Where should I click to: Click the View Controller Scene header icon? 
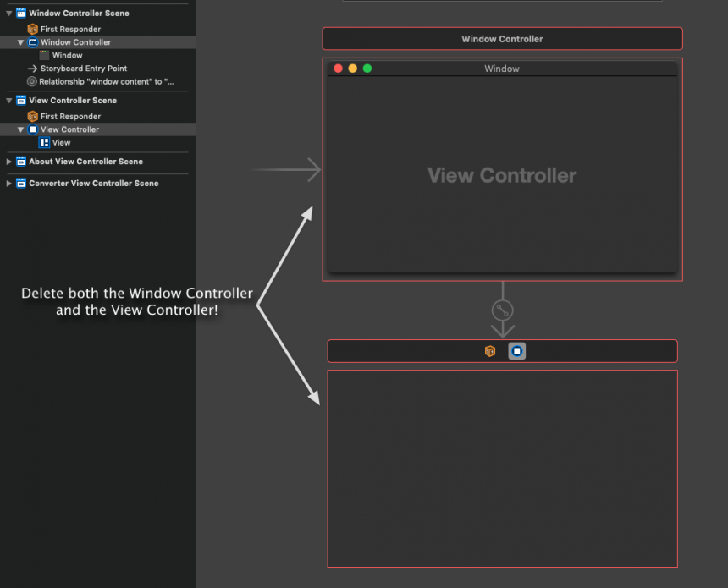19,100
